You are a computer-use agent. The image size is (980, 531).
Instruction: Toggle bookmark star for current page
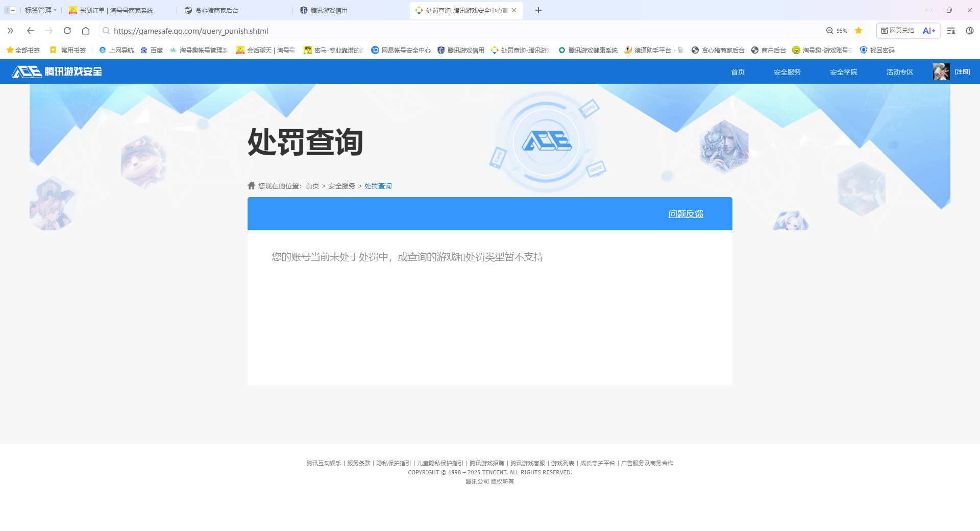[859, 31]
